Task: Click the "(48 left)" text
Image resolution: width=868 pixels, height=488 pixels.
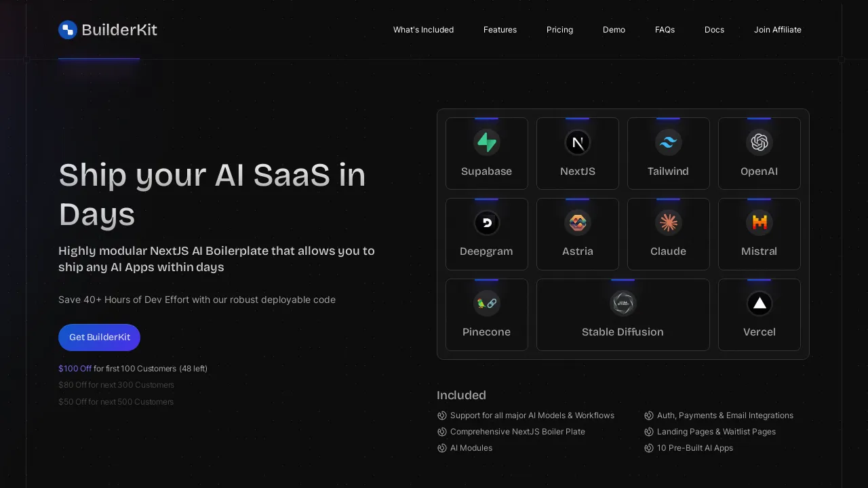Action: (x=193, y=369)
